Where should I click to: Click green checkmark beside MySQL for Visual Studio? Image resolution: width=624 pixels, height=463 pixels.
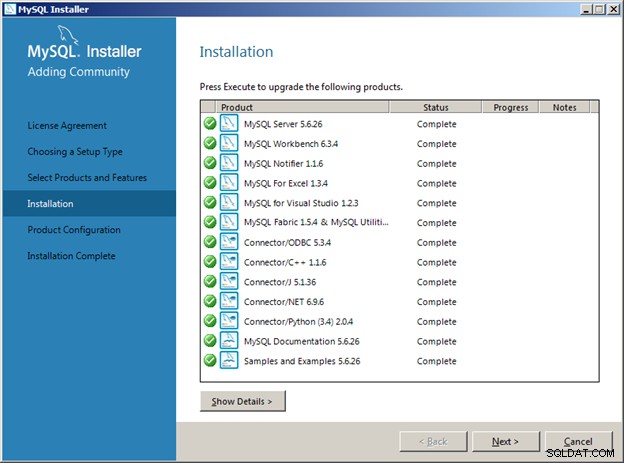(x=210, y=202)
